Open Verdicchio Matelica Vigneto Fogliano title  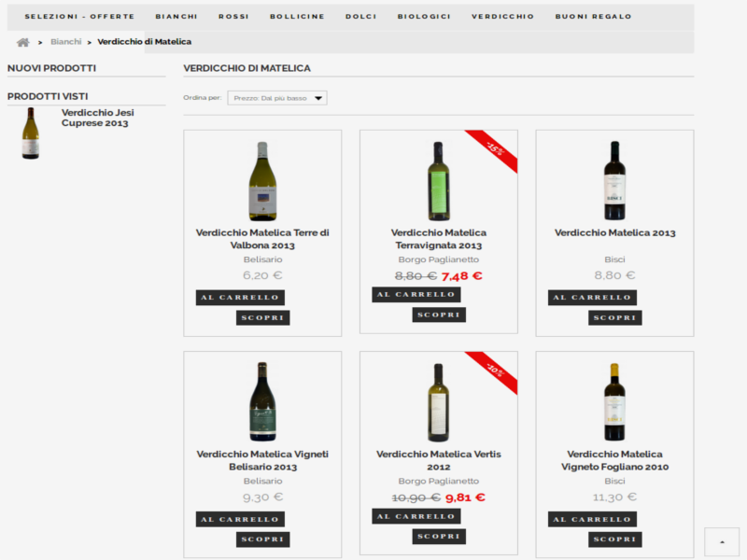pos(615,460)
